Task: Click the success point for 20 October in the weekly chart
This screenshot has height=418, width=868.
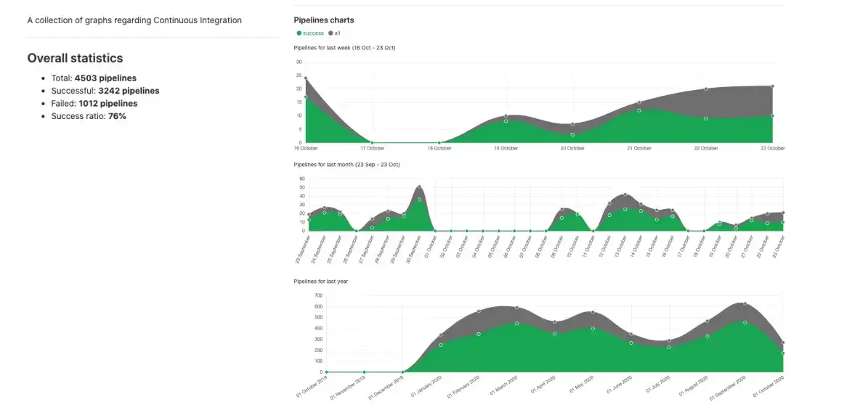Action: point(572,134)
